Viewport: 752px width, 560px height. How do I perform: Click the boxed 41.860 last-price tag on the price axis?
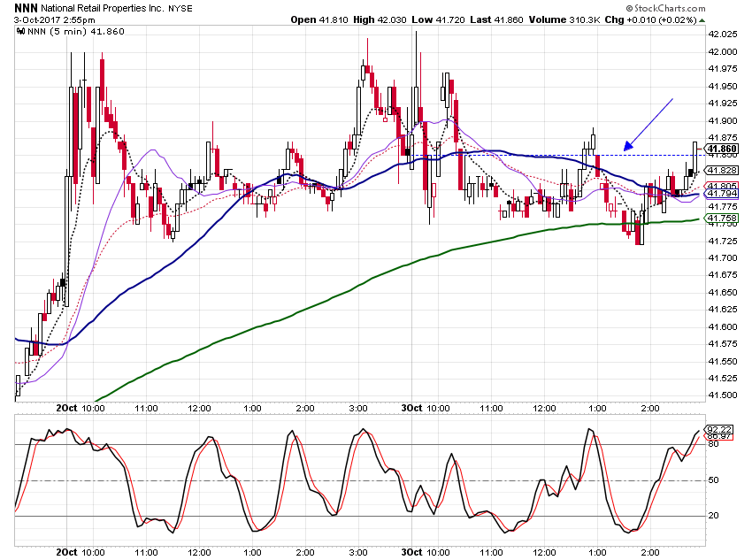722,149
